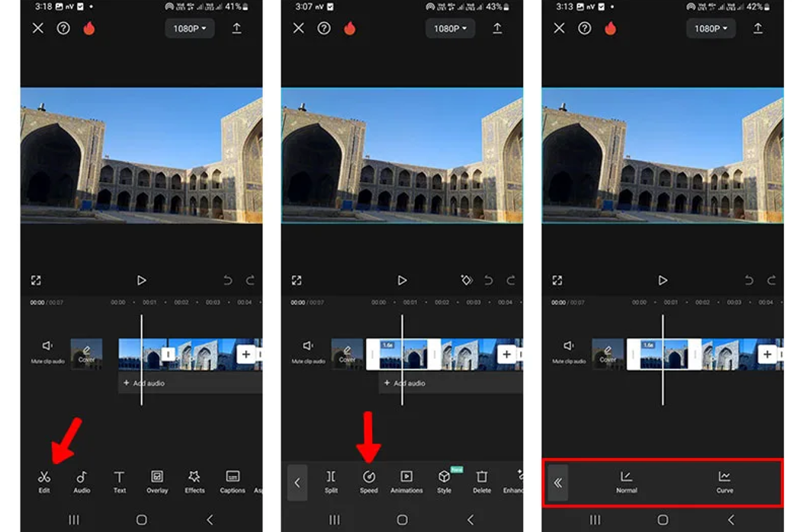Viewport: 806px width, 532px height.
Task: Choose the Curve speed option
Action: point(724,482)
